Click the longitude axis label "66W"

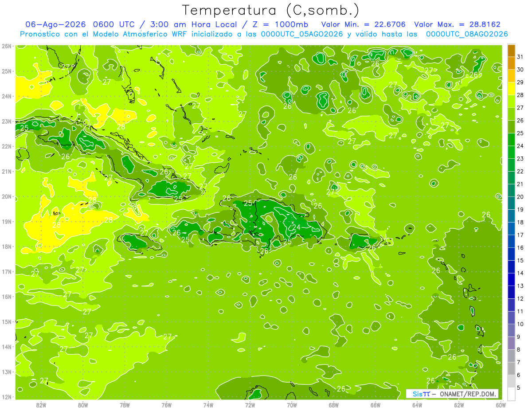pyautogui.click(x=375, y=405)
